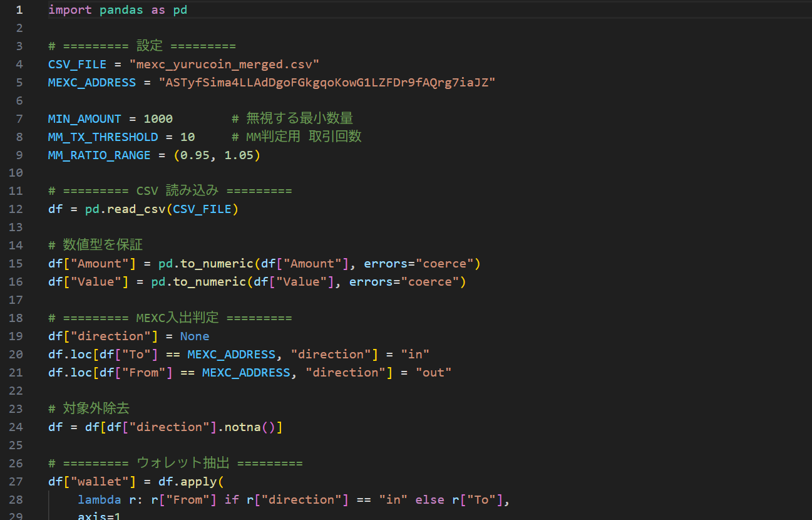Click the MIN_AMOUNT value 1000
812x520 pixels.
tap(158, 118)
